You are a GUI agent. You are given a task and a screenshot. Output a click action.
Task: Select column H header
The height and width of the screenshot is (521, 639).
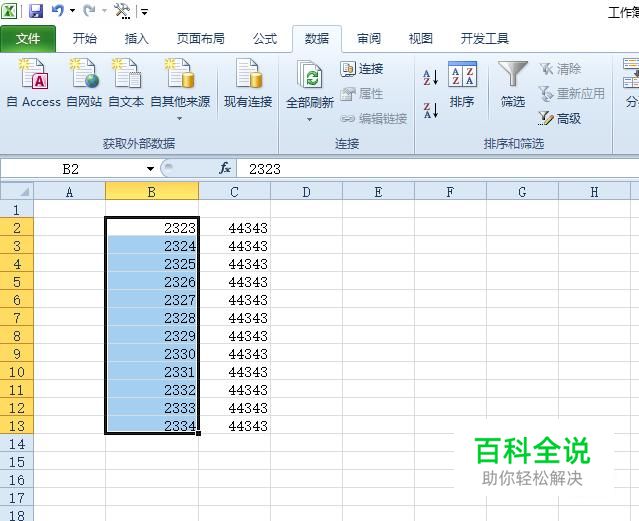(594, 192)
